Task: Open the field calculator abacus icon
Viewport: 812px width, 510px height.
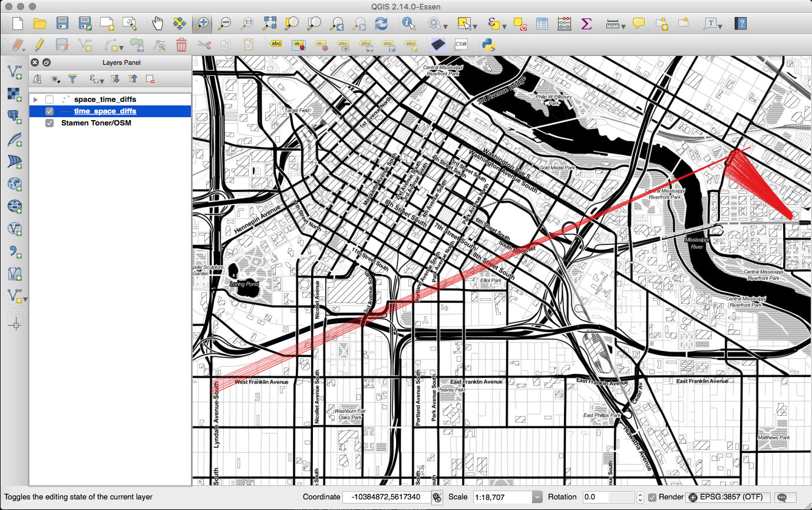Action: coord(564,24)
